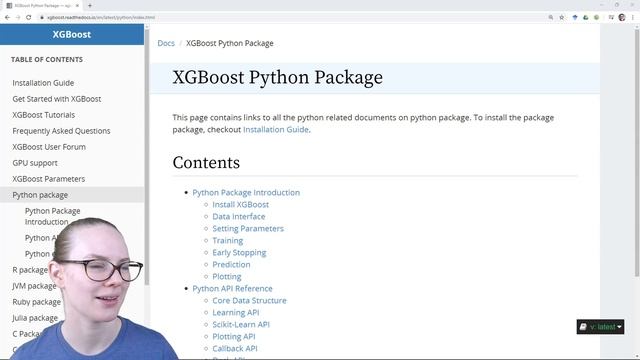
Task: Click Docs breadcrumb link
Action: (x=166, y=43)
